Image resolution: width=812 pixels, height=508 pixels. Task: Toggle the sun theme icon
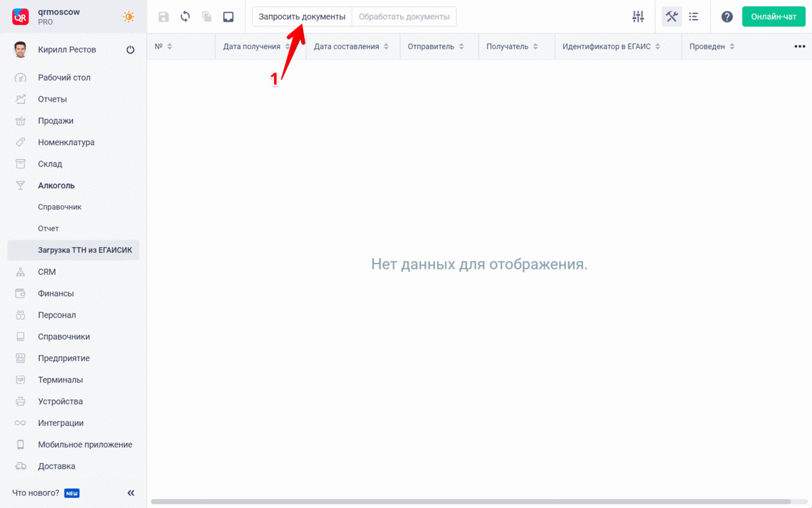coord(129,17)
